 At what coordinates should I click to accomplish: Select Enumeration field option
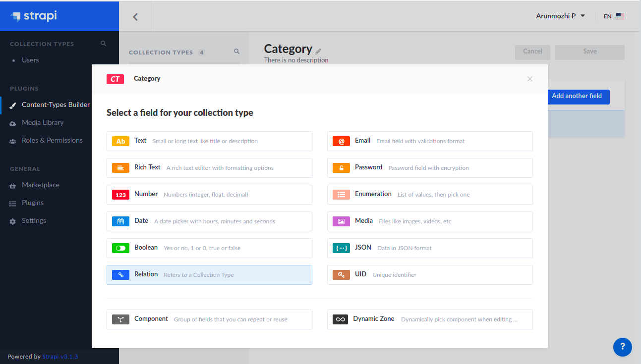click(430, 195)
